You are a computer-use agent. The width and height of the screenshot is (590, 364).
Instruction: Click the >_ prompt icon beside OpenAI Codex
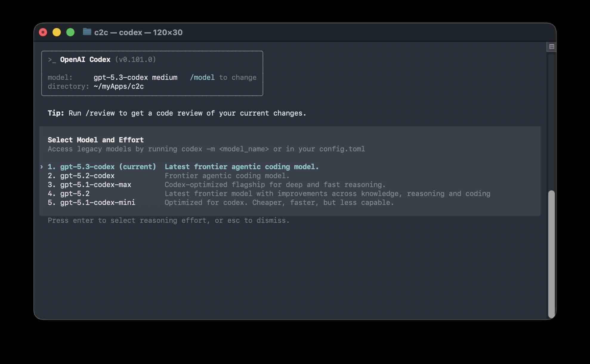52,60
